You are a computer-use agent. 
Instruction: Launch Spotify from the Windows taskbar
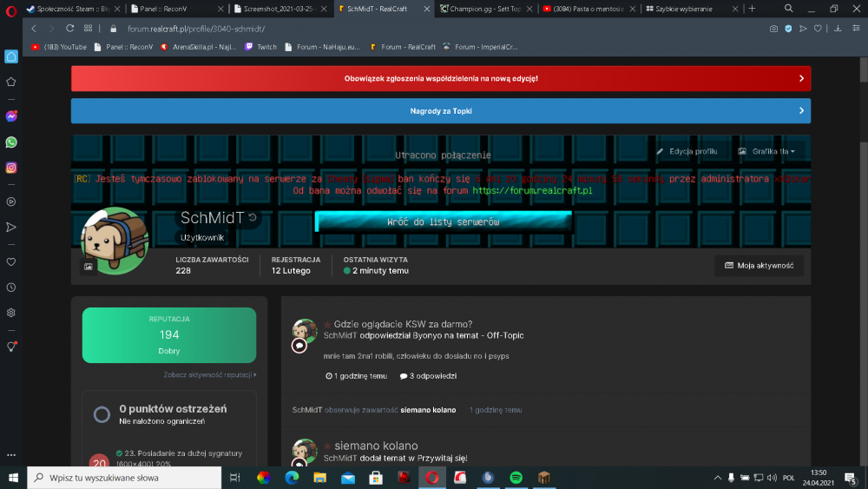tap(516, 478)
